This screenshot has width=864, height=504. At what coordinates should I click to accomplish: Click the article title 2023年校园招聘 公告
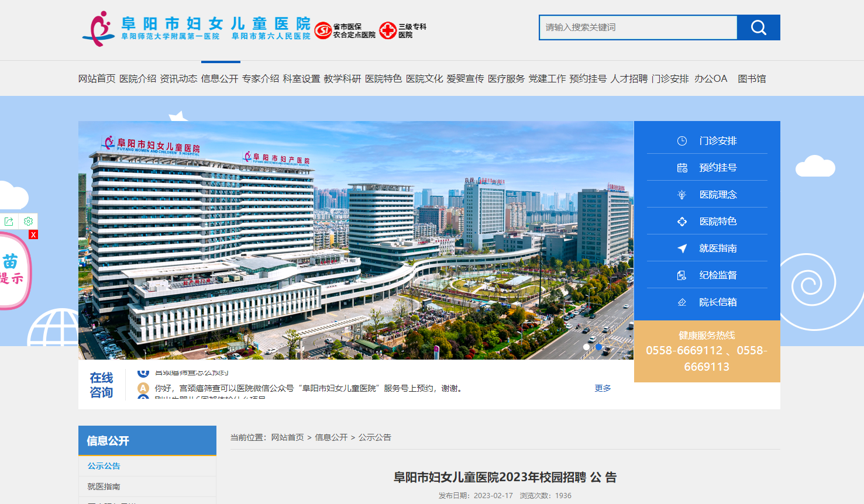pos(505,477)
